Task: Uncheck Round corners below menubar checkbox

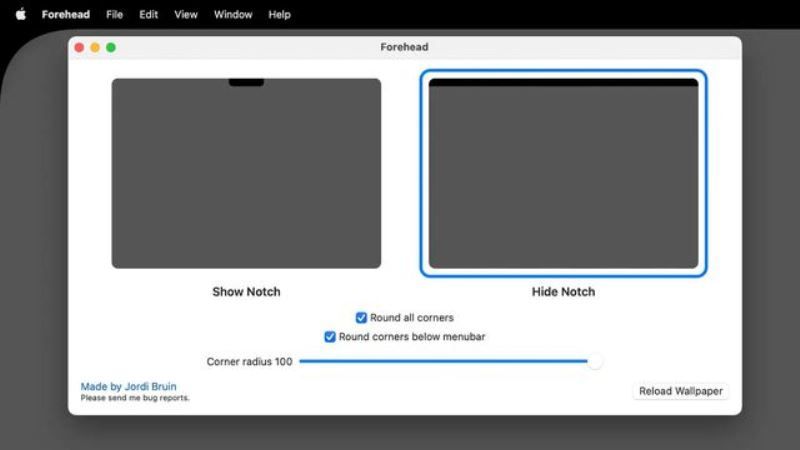Action: [330, 337]
